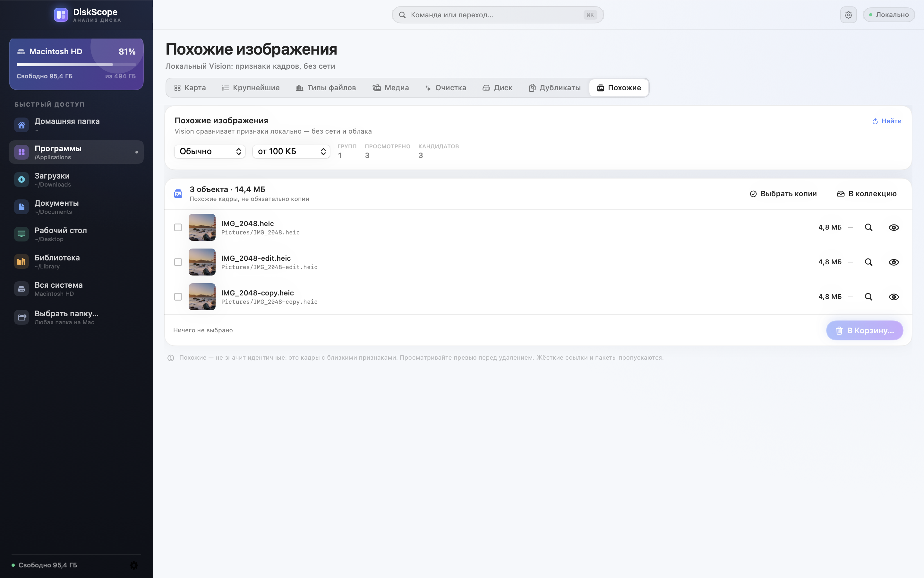Image resolution: width=924 pixels, height=578 pixels.
Task: Open the Типы файлов tab
Action: click(x=326, y=88)
